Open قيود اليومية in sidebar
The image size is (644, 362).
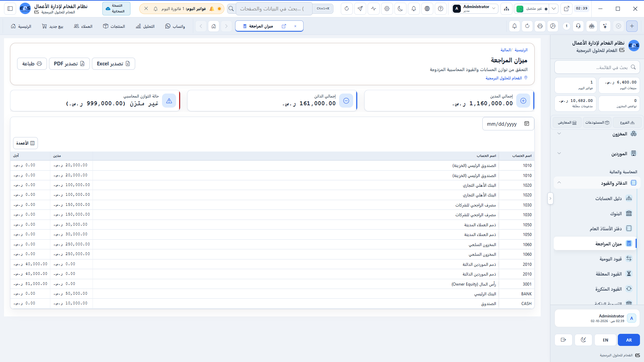tap(595, 259)
